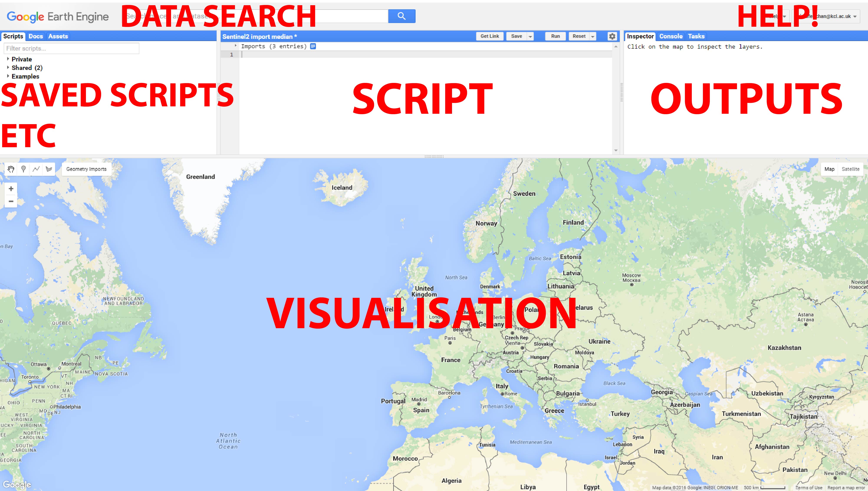This screenshot has width=868, height=491.
Task: Select the draw polygon shape tool
Action: (x=49, y=169)
